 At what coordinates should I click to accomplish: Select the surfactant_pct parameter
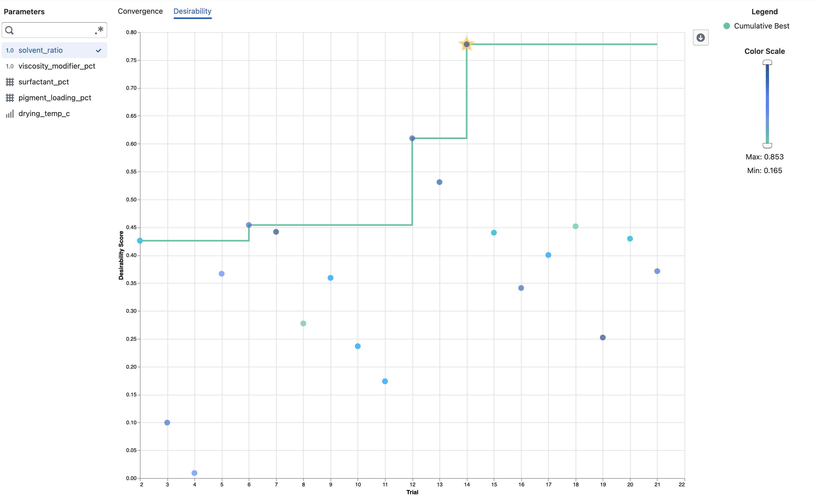tap(54, 82)
